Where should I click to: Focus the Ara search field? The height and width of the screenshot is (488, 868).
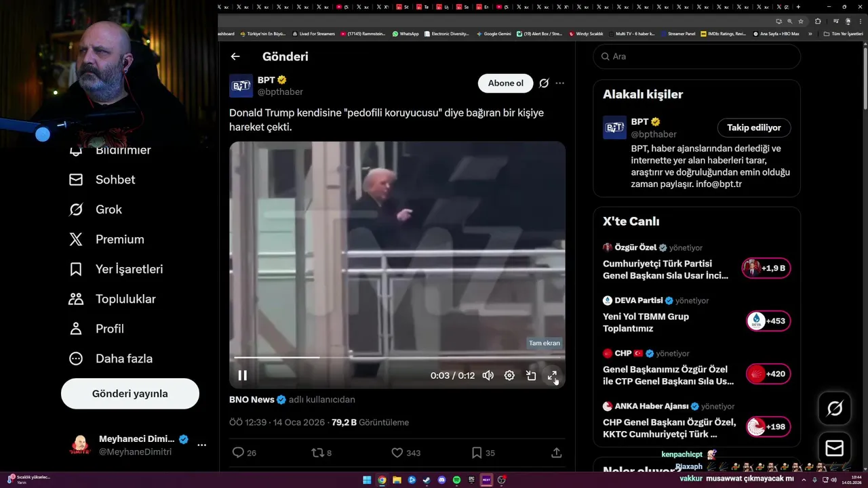(x=696, y=56)
